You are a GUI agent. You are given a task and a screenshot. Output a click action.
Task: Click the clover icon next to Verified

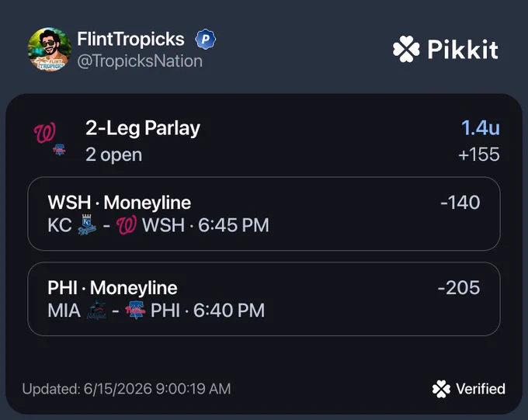[441, 389]
